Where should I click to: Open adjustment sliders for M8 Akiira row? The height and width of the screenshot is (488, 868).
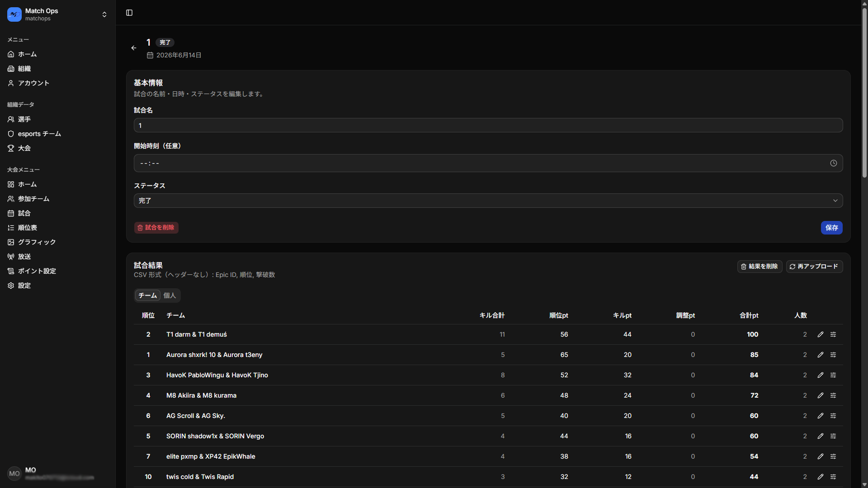coord(833,395)
